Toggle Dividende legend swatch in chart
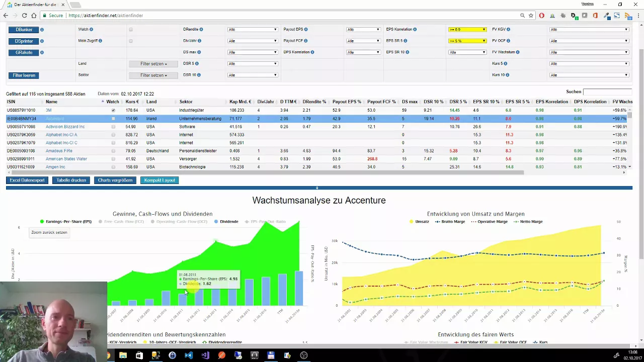The image size is (644, 362). click(x=216, y=222)
